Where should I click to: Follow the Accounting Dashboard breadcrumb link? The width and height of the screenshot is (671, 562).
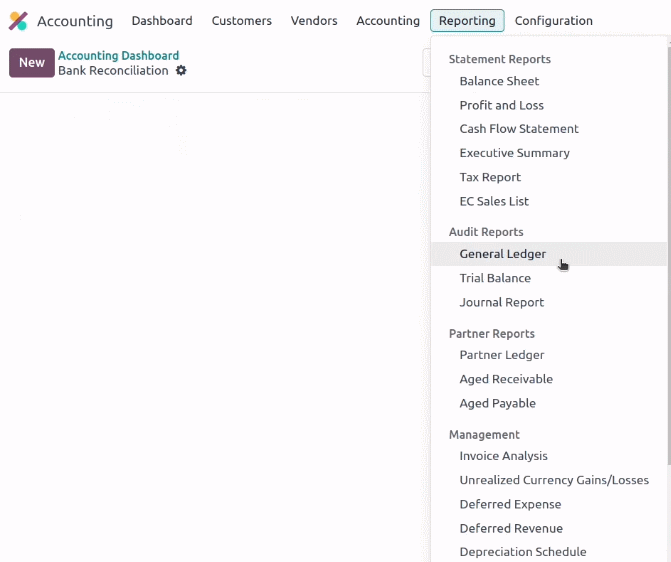(x=119, y=56)
